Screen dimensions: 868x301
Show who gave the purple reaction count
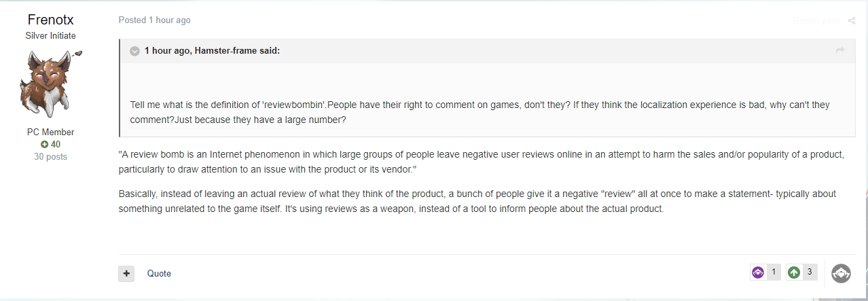(773, 272)
